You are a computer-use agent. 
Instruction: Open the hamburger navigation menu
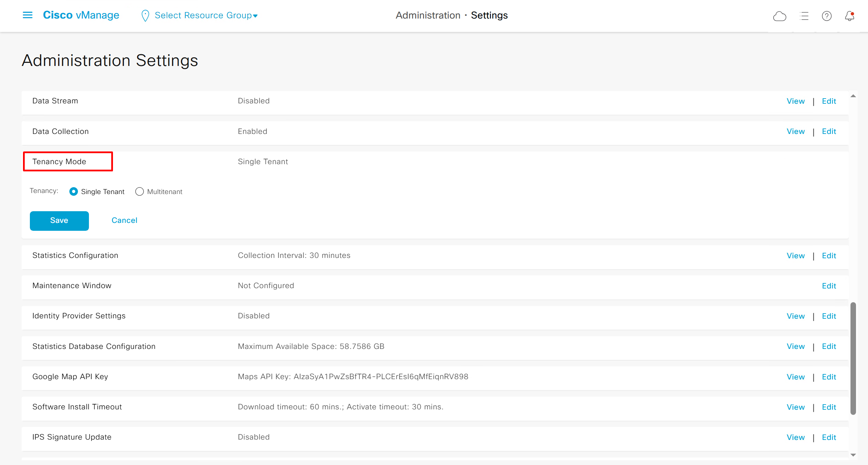click(27, 15)
